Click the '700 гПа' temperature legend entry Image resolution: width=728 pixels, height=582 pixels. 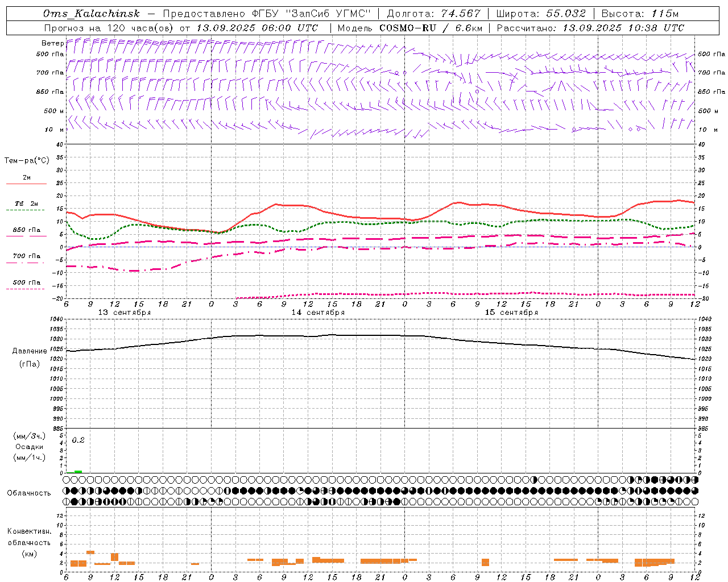27,256
